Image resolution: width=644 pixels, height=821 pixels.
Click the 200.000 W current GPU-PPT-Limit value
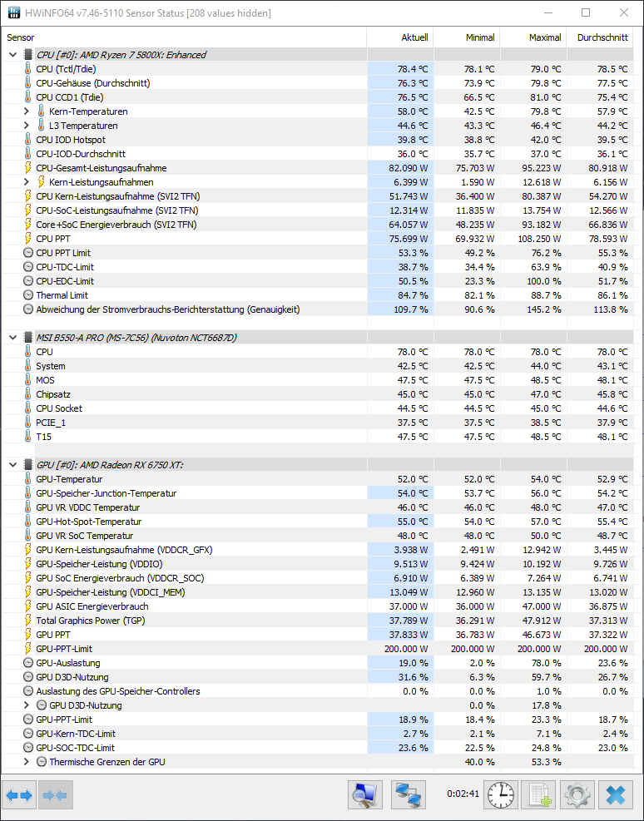(x=406, y=648)
